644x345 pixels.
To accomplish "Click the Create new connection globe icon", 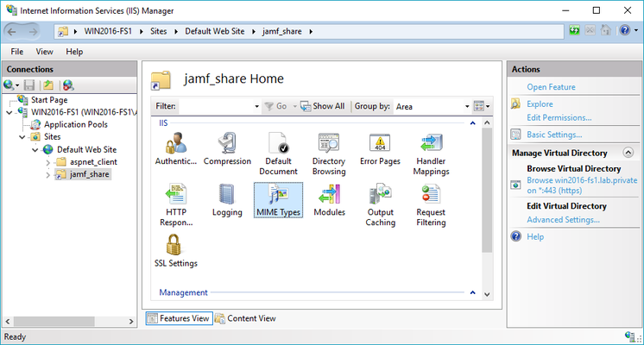I will (9, 85).
